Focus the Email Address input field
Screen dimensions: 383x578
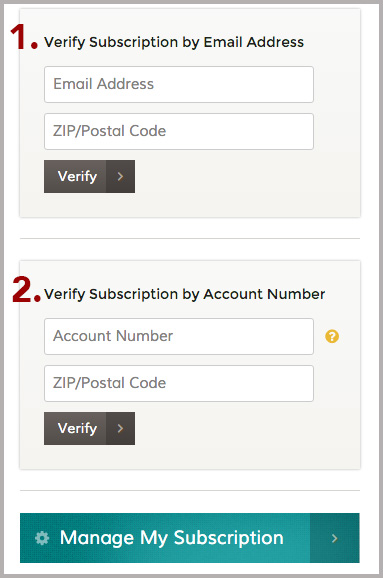click(179, 84)
